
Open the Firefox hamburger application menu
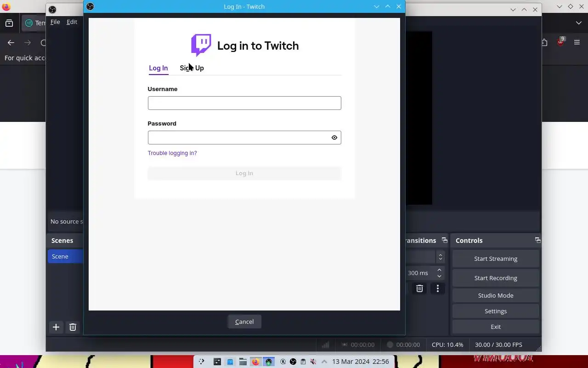click(x=577, y=42)
